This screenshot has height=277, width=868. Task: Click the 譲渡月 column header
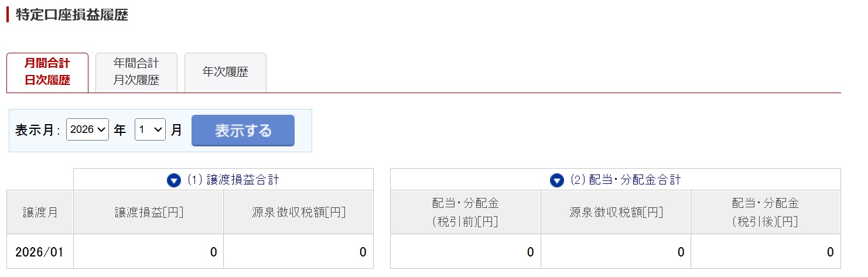(40, 212)
